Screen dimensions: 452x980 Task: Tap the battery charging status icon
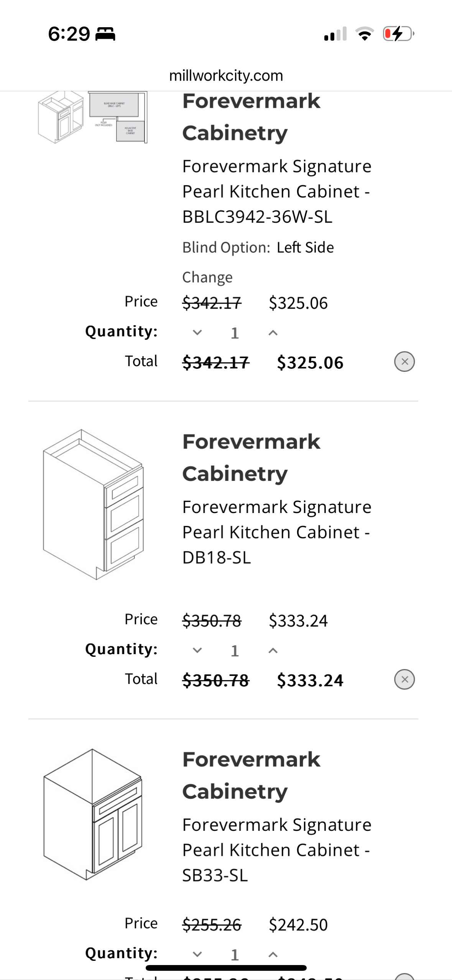(x=398, y=34)
